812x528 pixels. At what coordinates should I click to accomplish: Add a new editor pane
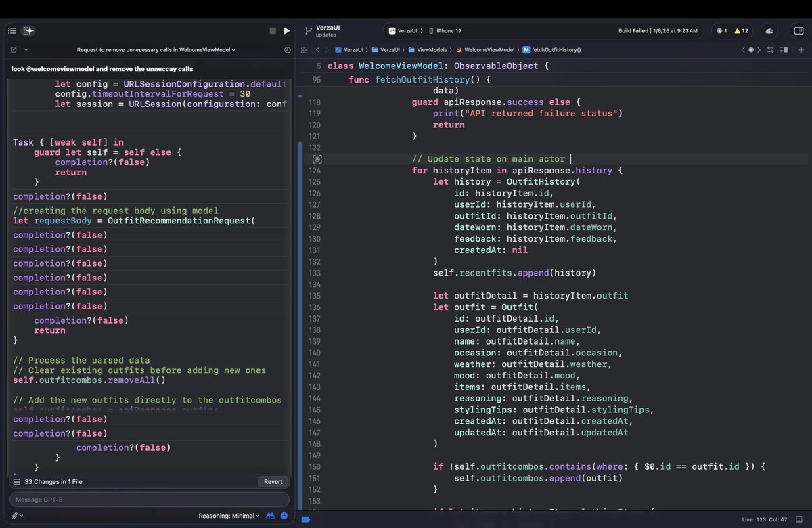(x=802, y=50)
